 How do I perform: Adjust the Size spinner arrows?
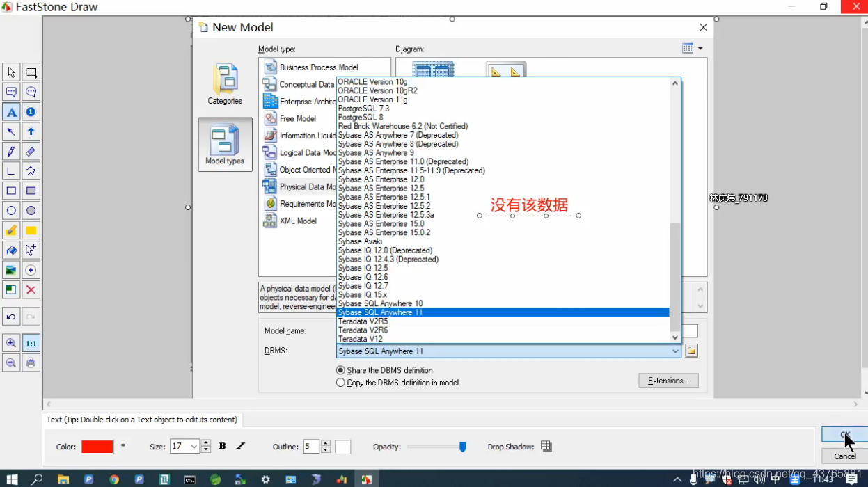(x=206, y=447)
